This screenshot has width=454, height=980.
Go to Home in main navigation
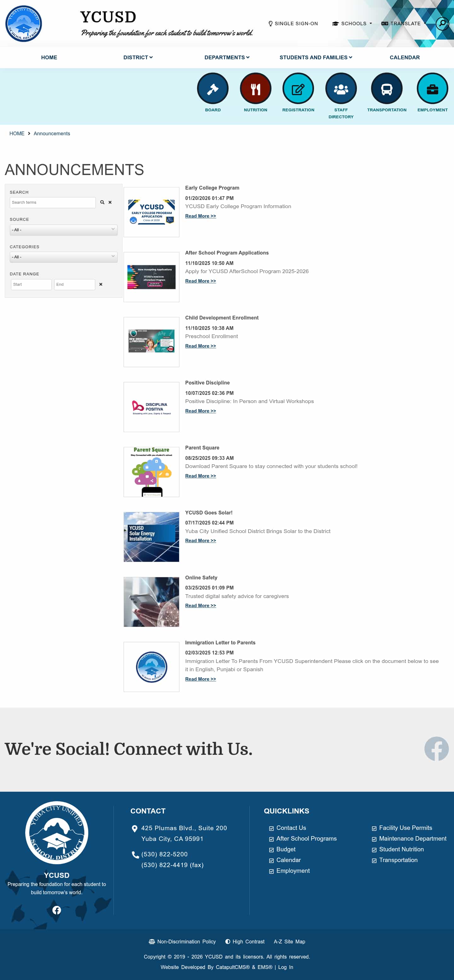coord(49,57)
